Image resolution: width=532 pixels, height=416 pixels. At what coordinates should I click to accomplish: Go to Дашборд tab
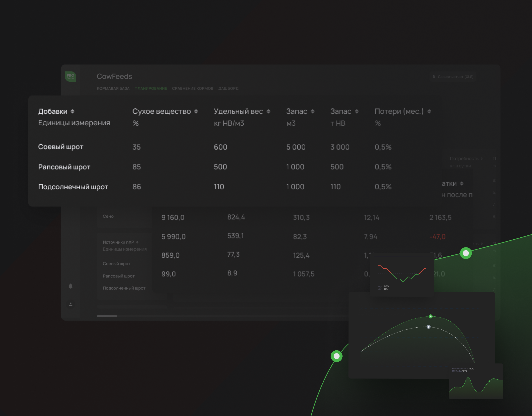coord(228,88)
